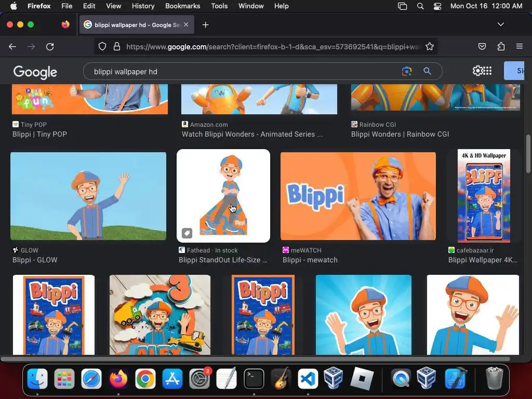Screen dimensions: 532x399
Task: Open the Fathead Blippi StandOut image
Action: click(223, 196)
